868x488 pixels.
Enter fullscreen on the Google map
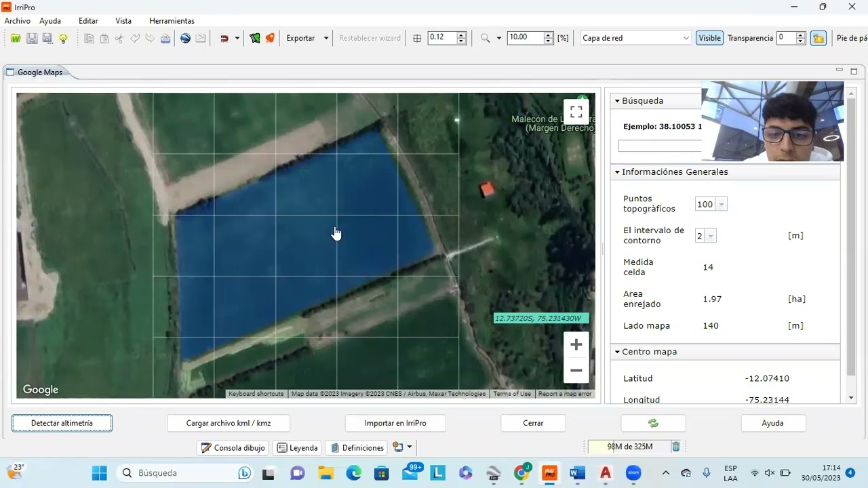[576, 112]
